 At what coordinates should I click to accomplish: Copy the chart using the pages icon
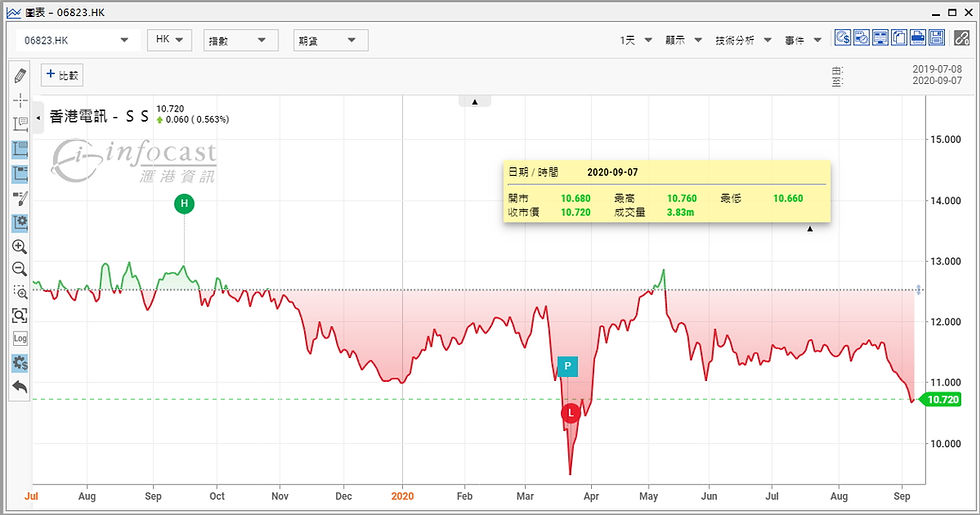(899, 38)
